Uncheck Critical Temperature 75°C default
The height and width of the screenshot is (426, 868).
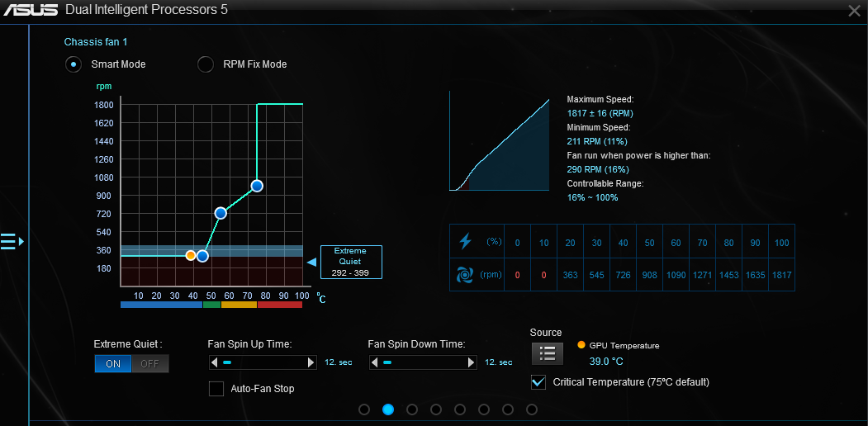(x=538, y=381)
